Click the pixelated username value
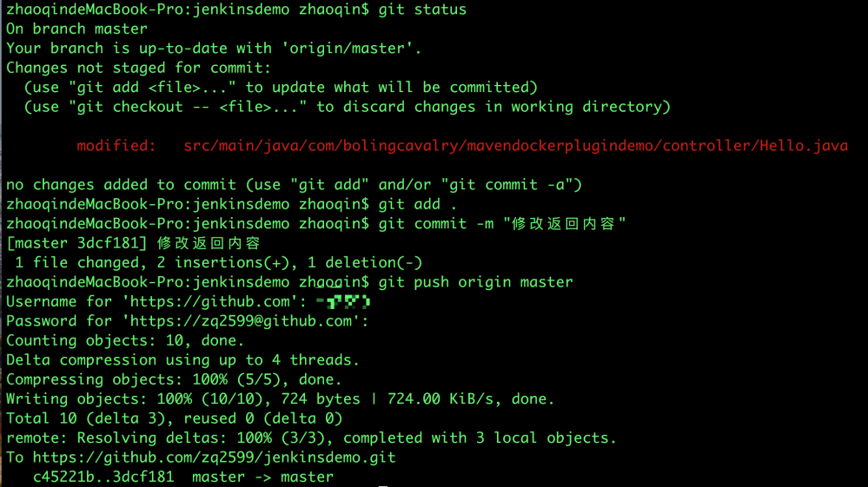This screenshot has width=868, height=487. click(x=343, y=302)
